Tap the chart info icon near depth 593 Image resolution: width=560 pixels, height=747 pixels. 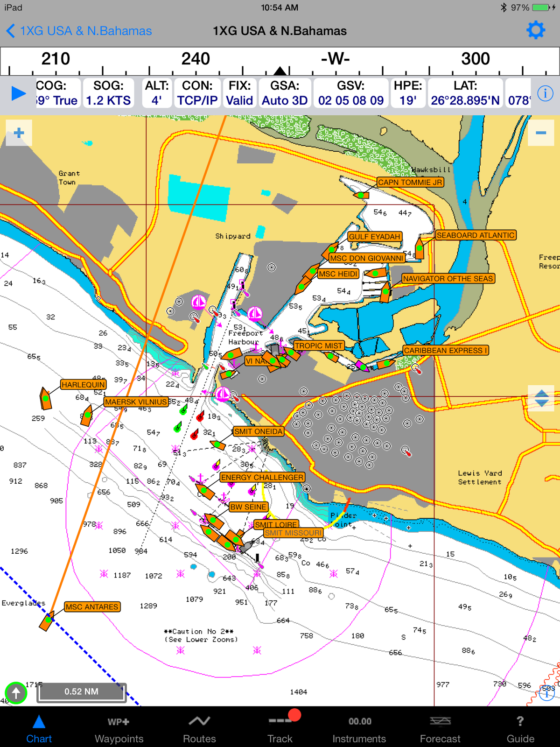tap(547, 693)
